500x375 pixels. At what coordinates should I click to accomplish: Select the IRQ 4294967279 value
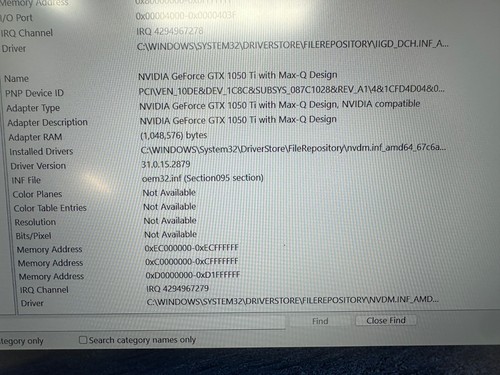pyautogui.click(x=177, y=289)
